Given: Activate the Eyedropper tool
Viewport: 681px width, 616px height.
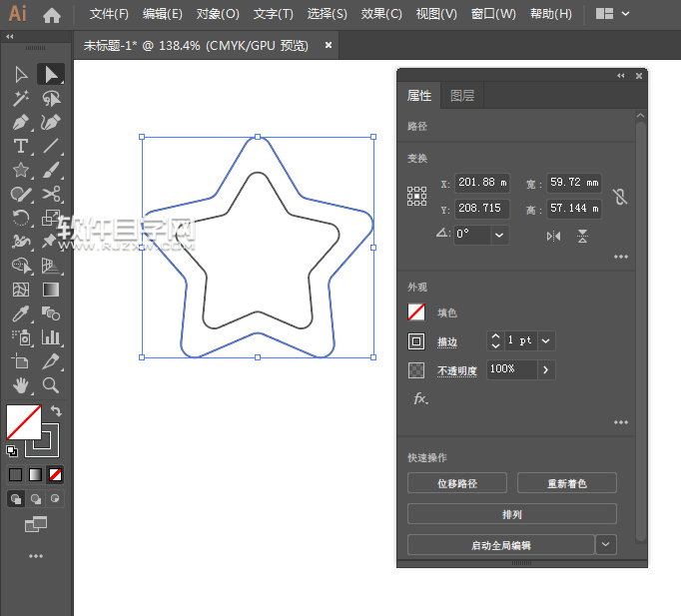Looking at the screenshot, I should (x=20, y=313).
